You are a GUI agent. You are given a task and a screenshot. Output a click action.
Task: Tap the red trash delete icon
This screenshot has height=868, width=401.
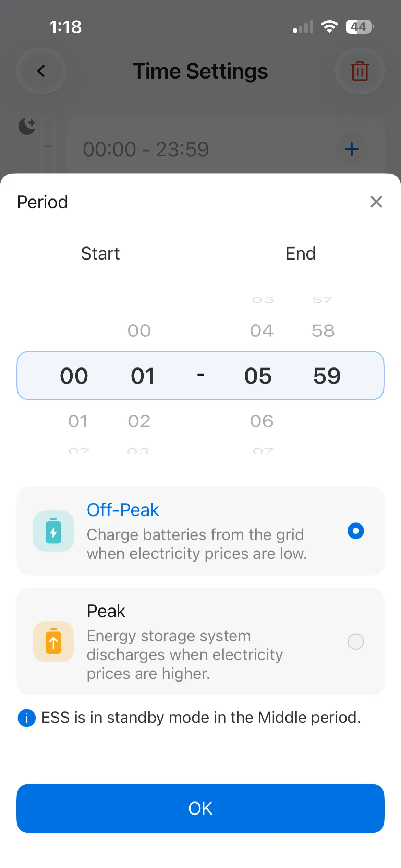(360, 71)
